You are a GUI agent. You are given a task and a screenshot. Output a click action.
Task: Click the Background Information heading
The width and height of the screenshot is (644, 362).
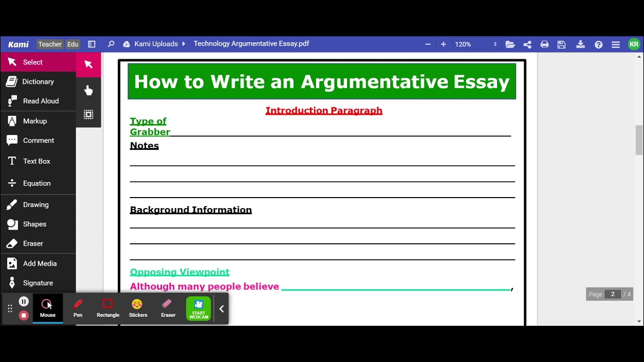[x=191, y=210]
